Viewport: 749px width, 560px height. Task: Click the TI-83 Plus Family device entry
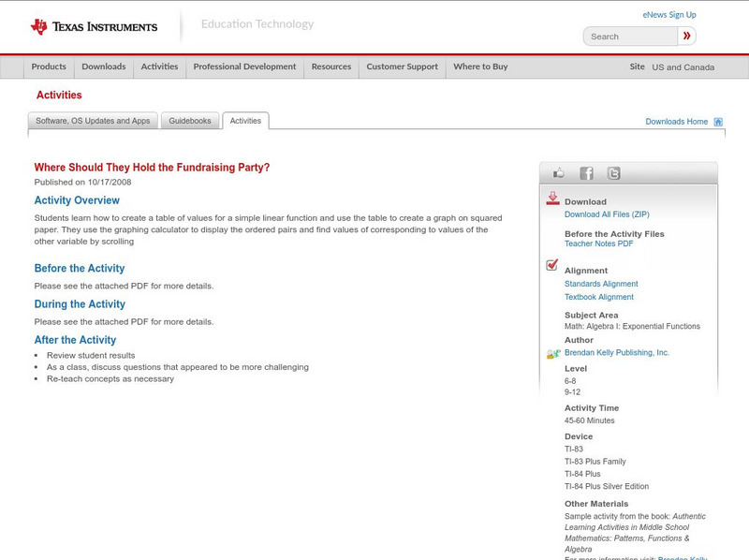coord(595,462)
